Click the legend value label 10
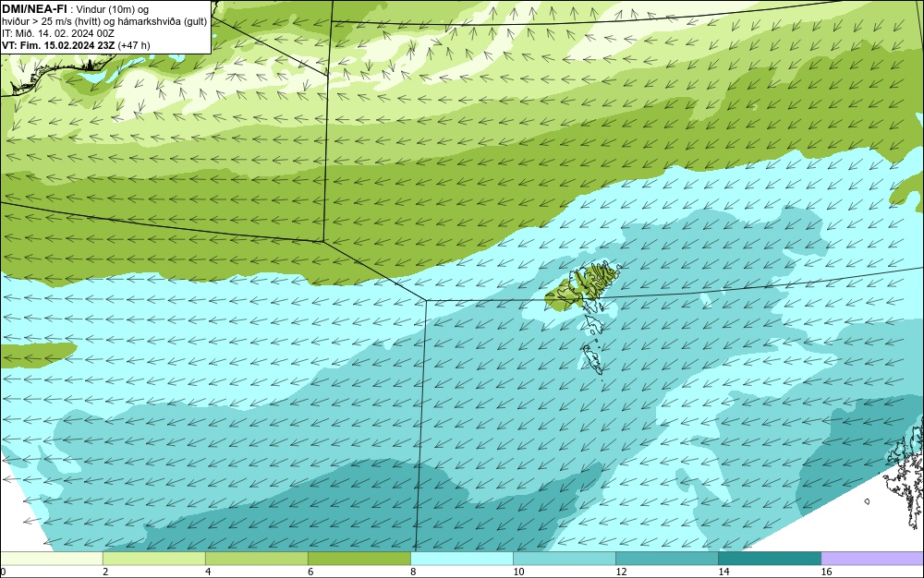This screenshot has height=578, width=924. [518, 572]
